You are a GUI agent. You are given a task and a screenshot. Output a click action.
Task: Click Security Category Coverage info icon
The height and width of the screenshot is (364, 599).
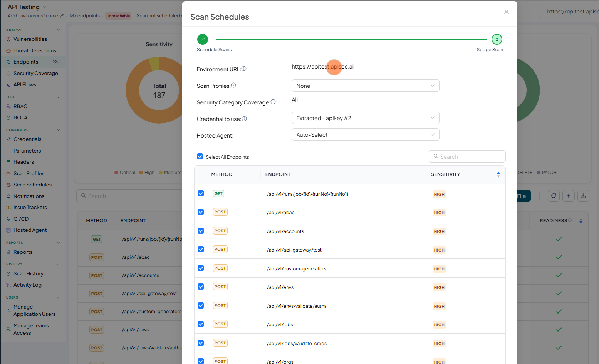click(x=273, y=102)
